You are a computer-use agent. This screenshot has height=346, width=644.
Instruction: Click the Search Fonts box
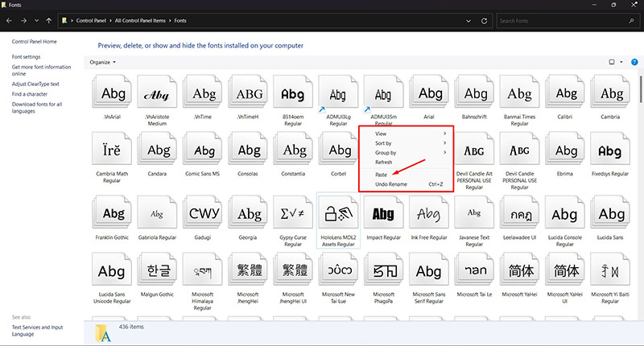(x=567, y=21)
